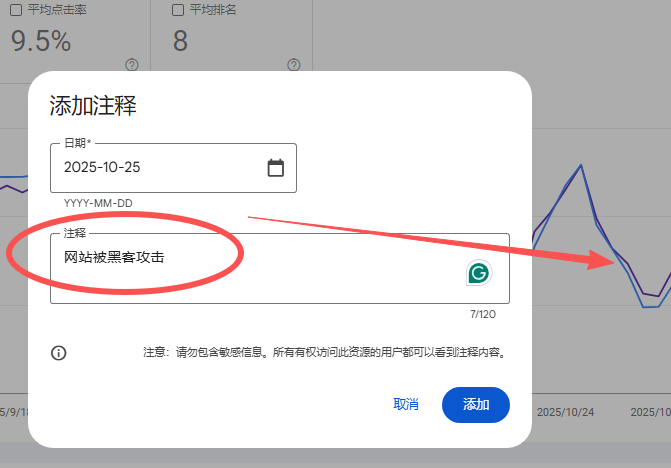The height and width of the screenshot is (468, 671).
Task: Open help icon for 平均点击率
Action: [x=132, y=65]
